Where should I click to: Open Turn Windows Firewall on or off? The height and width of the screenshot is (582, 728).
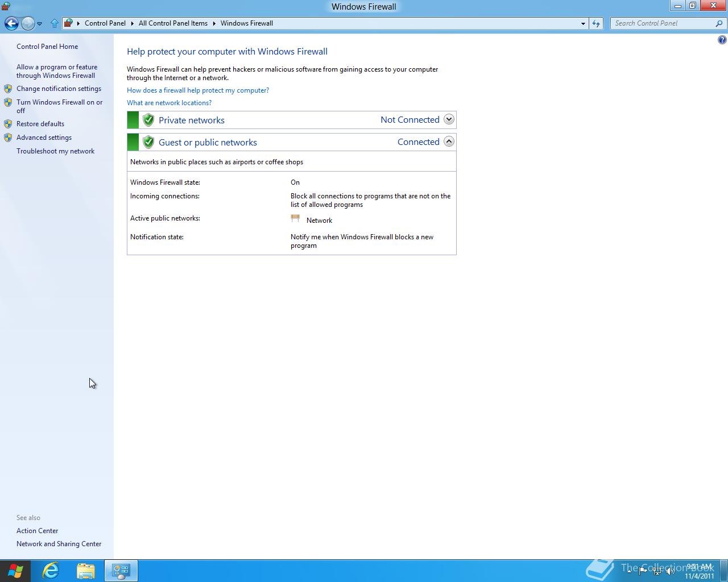(x=59, y=106)
